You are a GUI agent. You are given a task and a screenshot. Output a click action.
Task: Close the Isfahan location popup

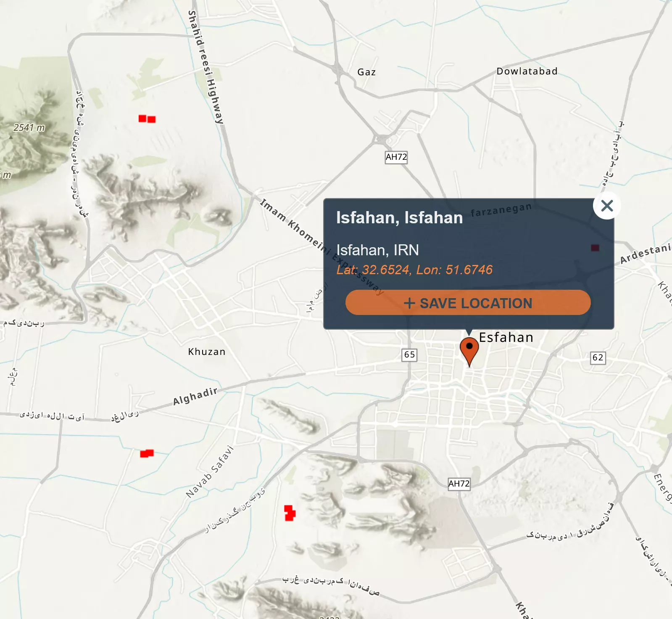pos(607,206)
